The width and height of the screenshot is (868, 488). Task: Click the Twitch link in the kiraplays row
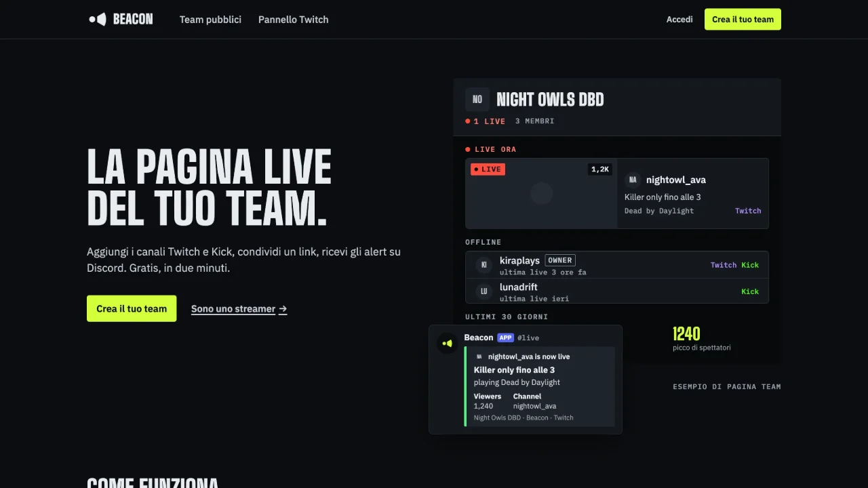[x=724, y=265]
